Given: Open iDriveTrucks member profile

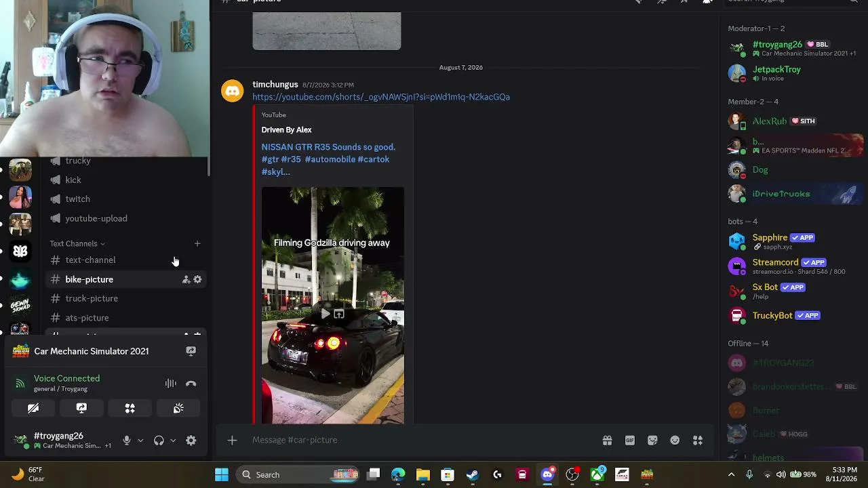Looking at the screenshot, I should [x=793, y=194].
